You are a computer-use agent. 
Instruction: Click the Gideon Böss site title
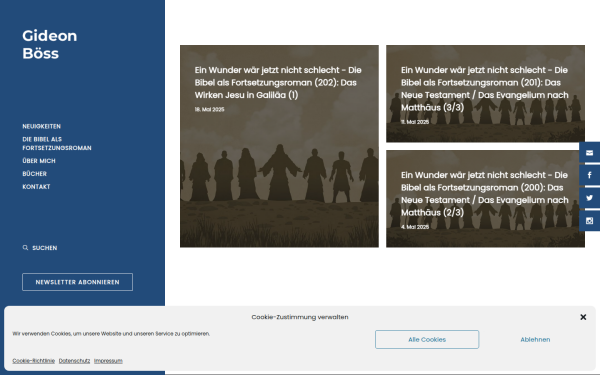click(x=49, y=44)
